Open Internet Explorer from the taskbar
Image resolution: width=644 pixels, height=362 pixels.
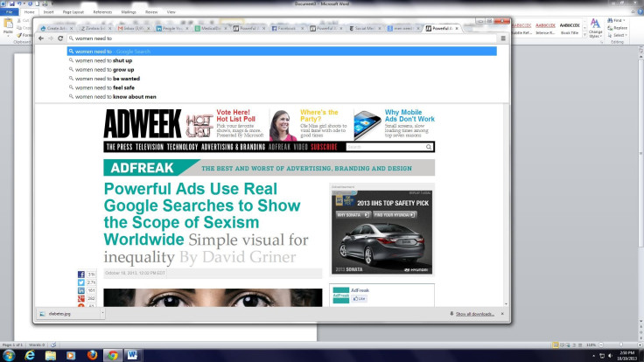coord(30,355)
